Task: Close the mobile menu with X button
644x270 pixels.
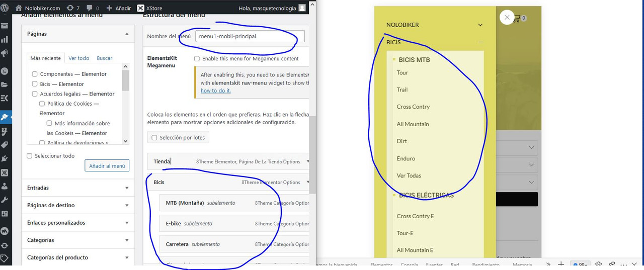Action: 507,18
